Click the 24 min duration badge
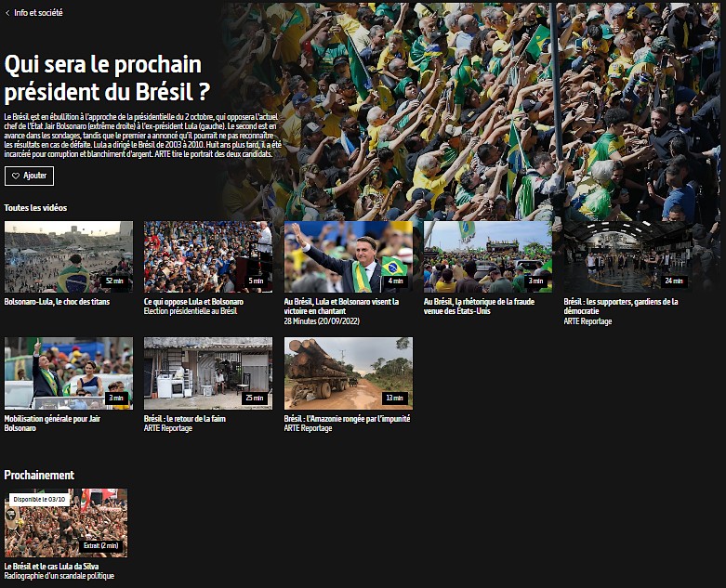The width and height of the screenshot is (726, 588). pyautogui.click(x=674, y=281)
